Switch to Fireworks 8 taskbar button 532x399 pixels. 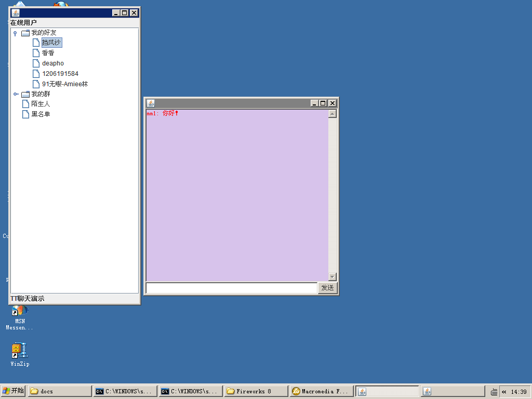tap(256, 391)
